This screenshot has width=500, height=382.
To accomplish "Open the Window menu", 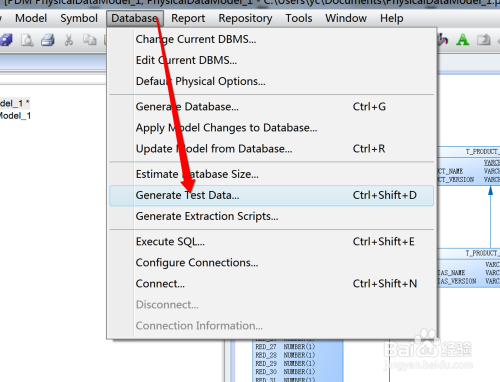I will [346, 18].
